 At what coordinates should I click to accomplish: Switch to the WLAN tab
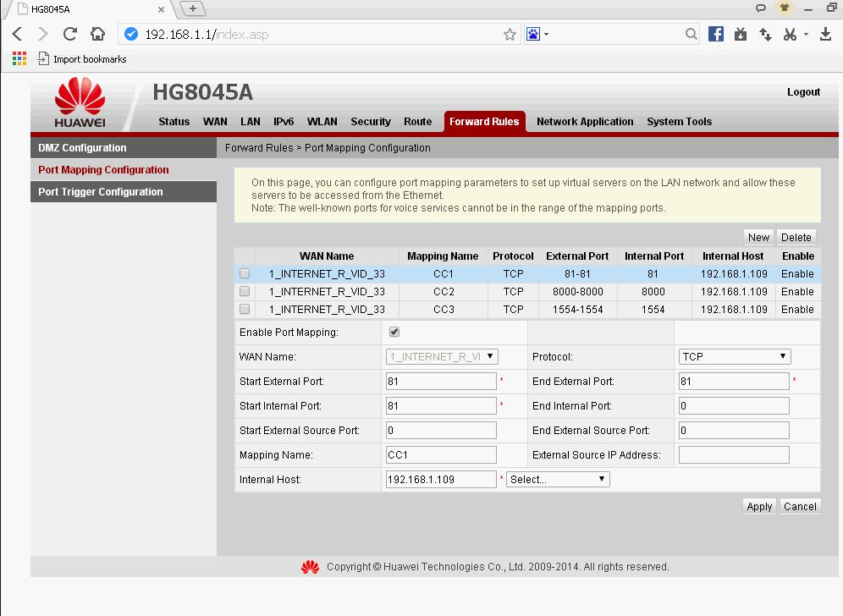(322, 122)
